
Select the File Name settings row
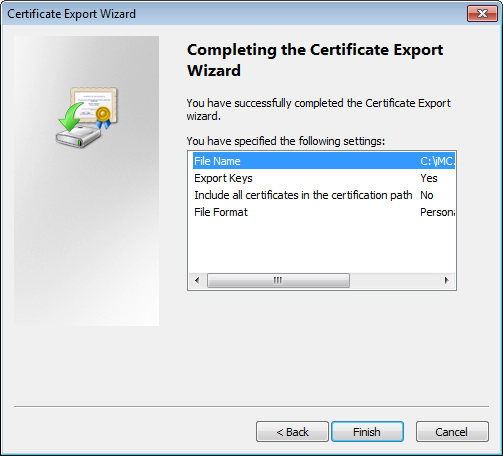tap(324, 161)
